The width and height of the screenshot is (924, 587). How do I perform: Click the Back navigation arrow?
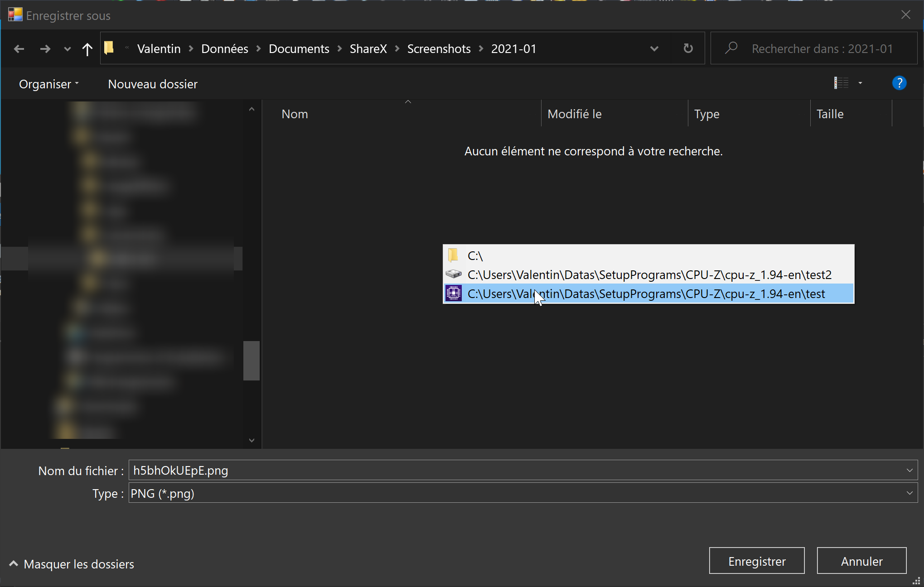(x=19, y=49)
